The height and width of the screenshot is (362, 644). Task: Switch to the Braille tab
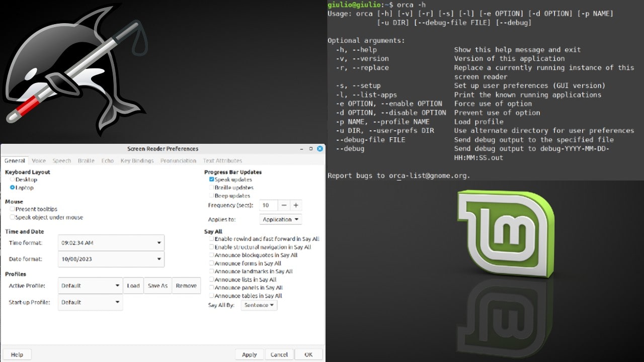tap(86, 161)
